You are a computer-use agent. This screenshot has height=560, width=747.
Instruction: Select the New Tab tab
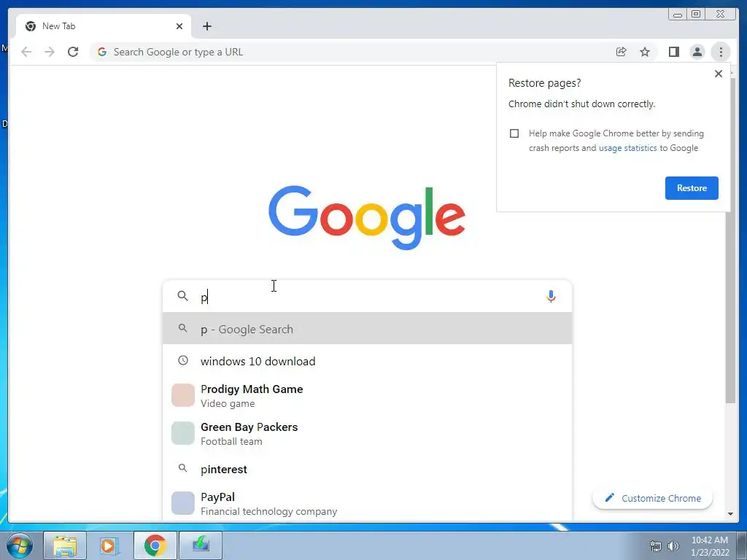pos(104,26)
